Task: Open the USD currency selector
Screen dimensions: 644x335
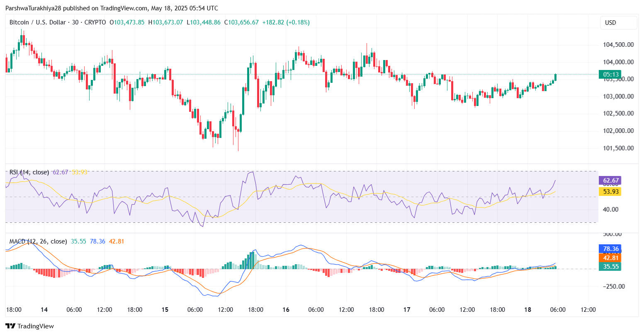Action: [618, 23]
